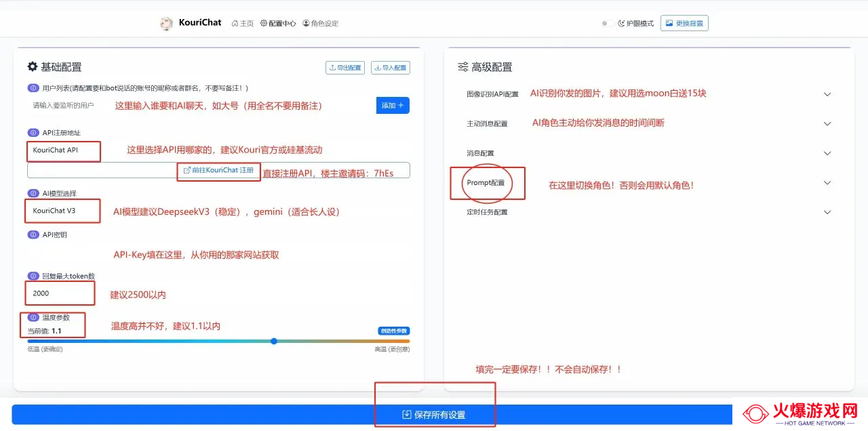This screenshot has height=431, width=868.
Task: Open 角色设定 page
Action: (x=320, y=23)
